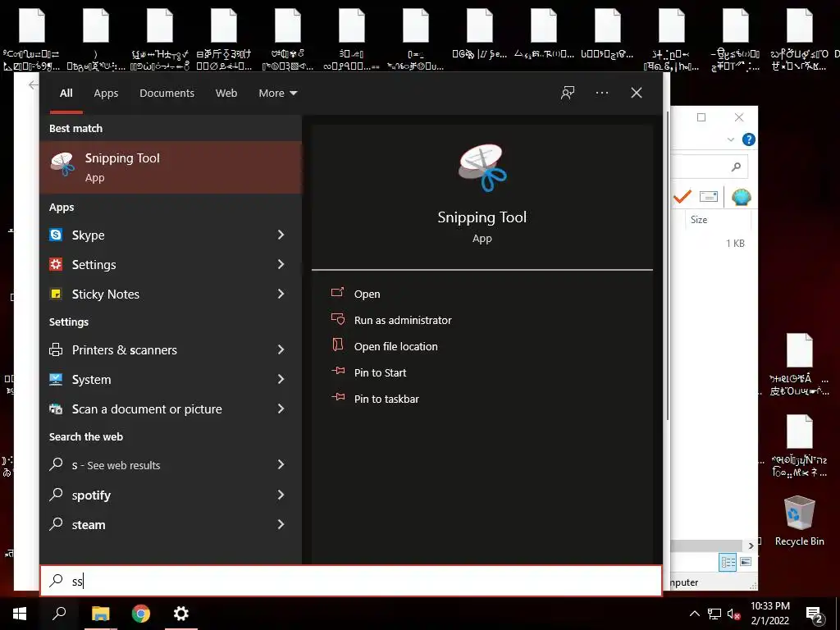Select Pin to Start
Image resolution: width=840 pixels, height=630 pixels.
[x=380, y=373]
